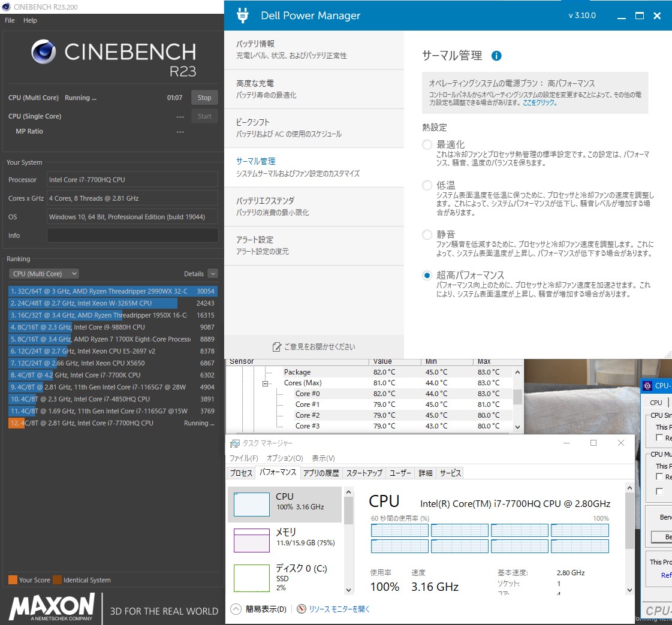Open the CPU (Multi Core) ranking dropdown
The image size is (672, 625).
[x=44, y=274]
